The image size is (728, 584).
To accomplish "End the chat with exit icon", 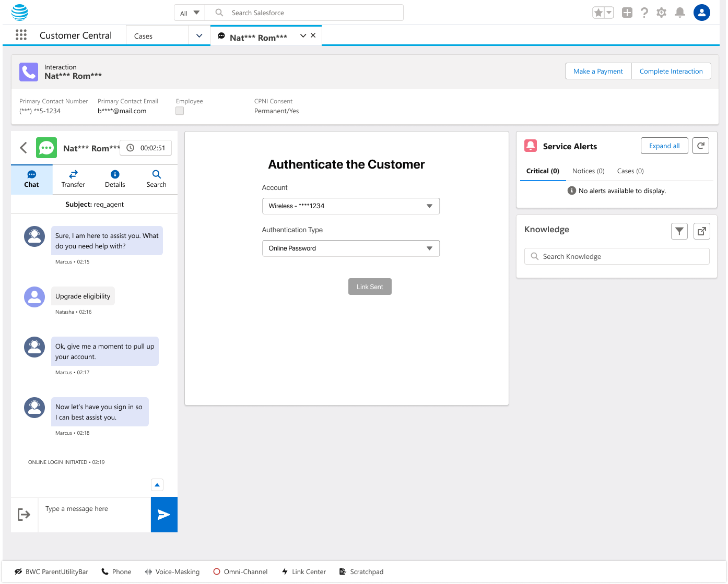I will pyautogui.click(x=24, y=515).
